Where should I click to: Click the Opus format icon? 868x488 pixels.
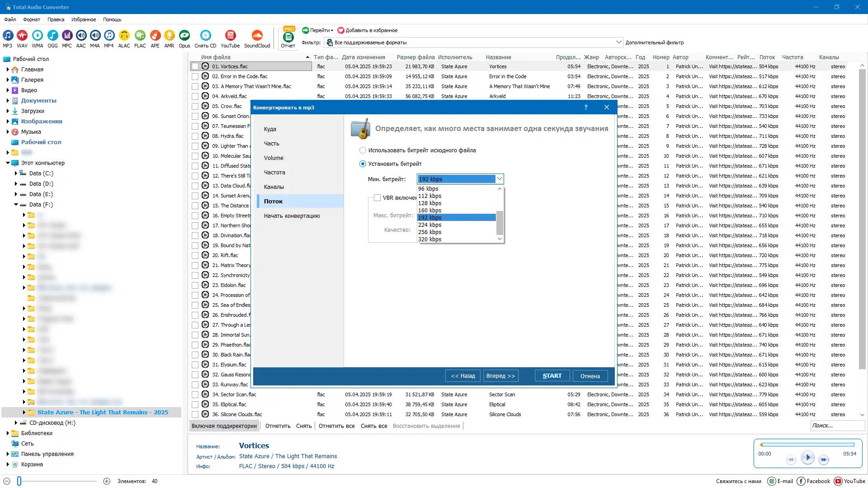[184, 36]
